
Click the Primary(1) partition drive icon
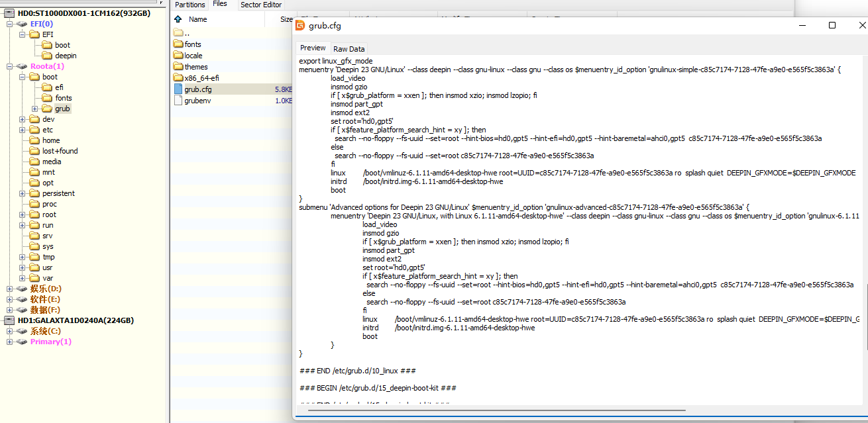(x=22, y=342)
